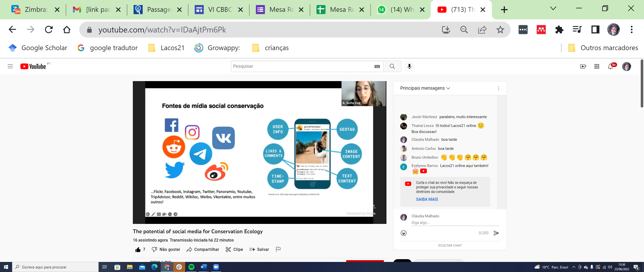Click Thainá Lessa name in chat
This screenshot has width=644, height=272.
[422, 126]
